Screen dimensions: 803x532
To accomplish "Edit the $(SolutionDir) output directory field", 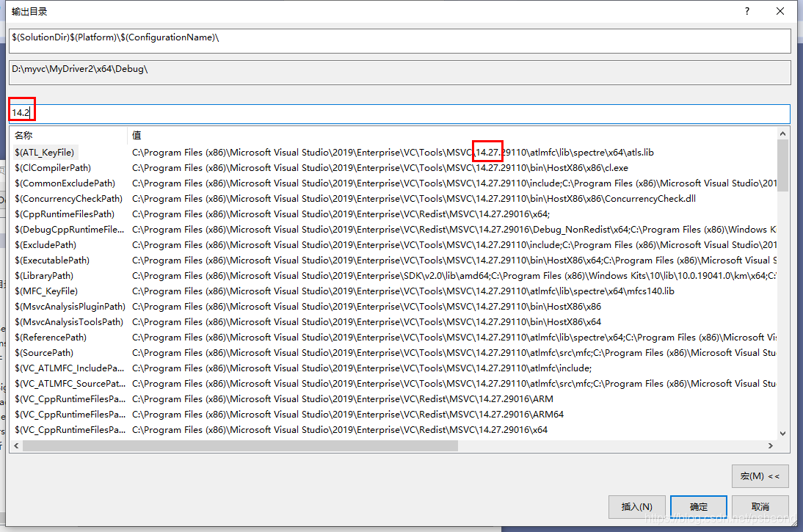I will [x=294, y=40].
